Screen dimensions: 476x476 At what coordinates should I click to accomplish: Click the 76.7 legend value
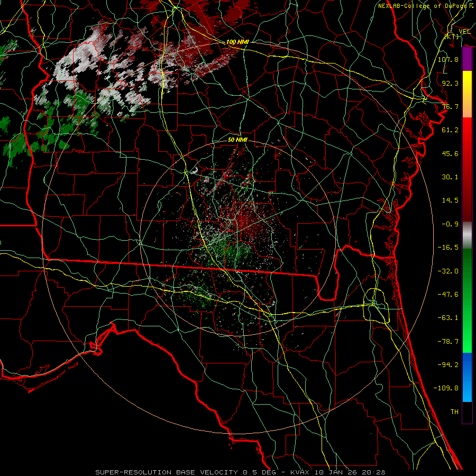450,106
